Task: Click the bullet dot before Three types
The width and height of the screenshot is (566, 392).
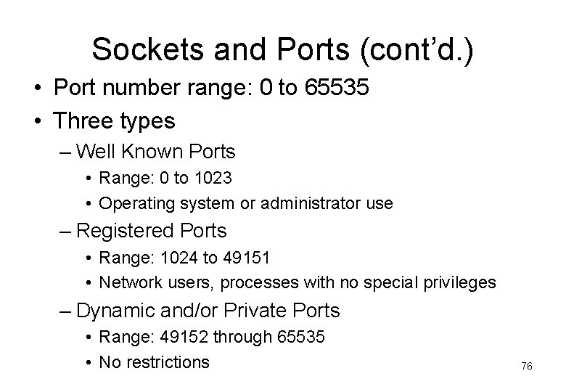Action: tap(38, 121)
